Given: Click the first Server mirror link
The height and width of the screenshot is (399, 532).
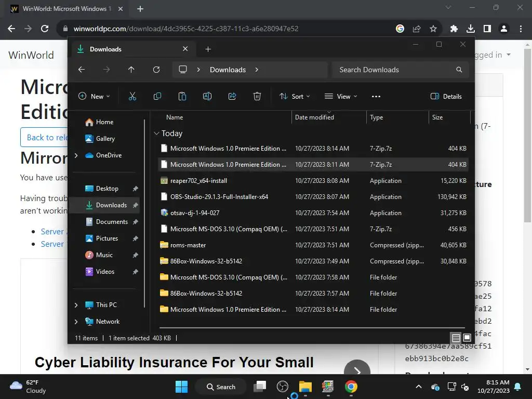Looking at the screenshot, I should tap(54, 231).
